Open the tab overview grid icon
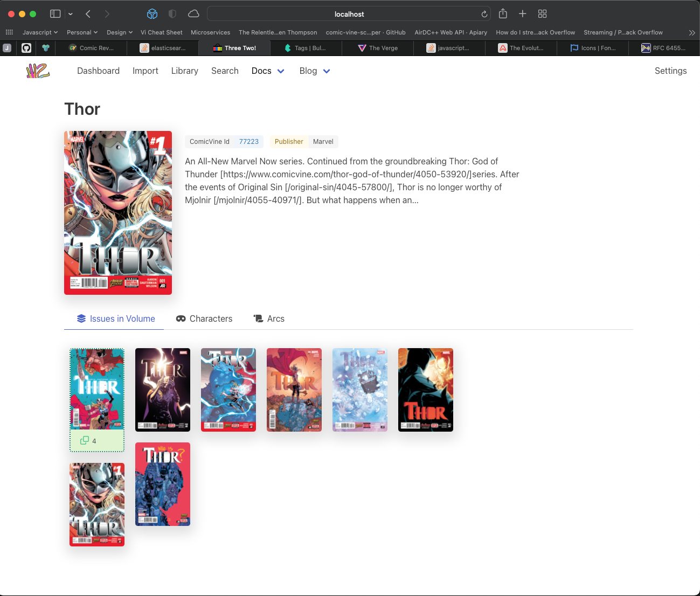Image resolution: width=700 pixels, height=596 pixels. coord(542,14)
